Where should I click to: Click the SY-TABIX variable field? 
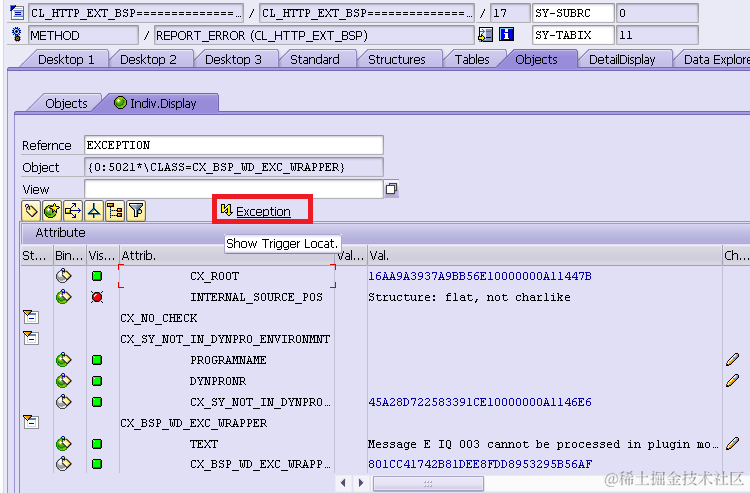(573, 35)
